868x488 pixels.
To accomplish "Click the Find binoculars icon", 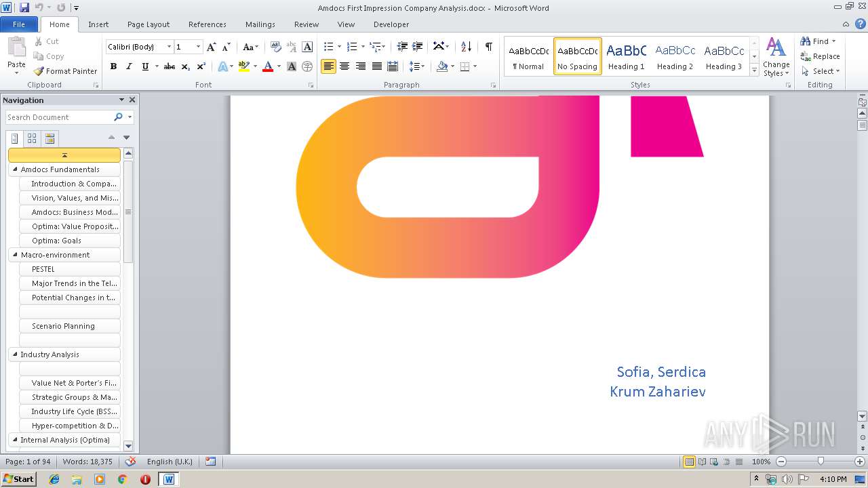I will point(806,41).
